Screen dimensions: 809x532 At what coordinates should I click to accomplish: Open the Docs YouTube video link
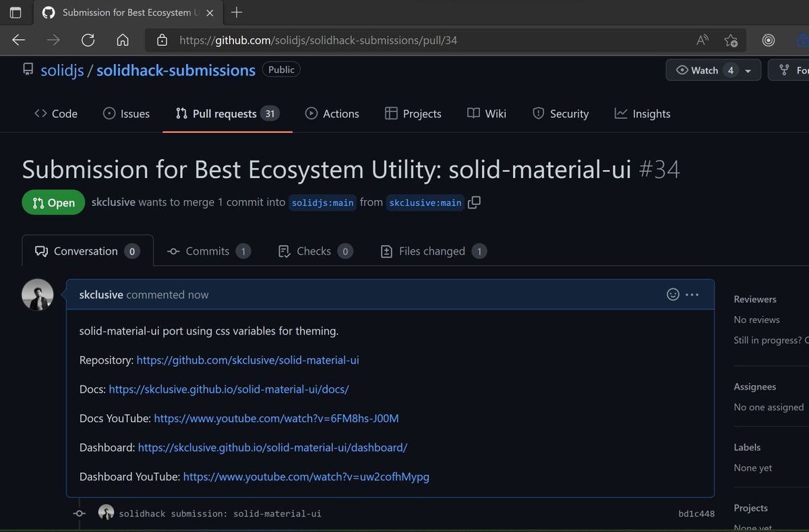click(276, 418)
